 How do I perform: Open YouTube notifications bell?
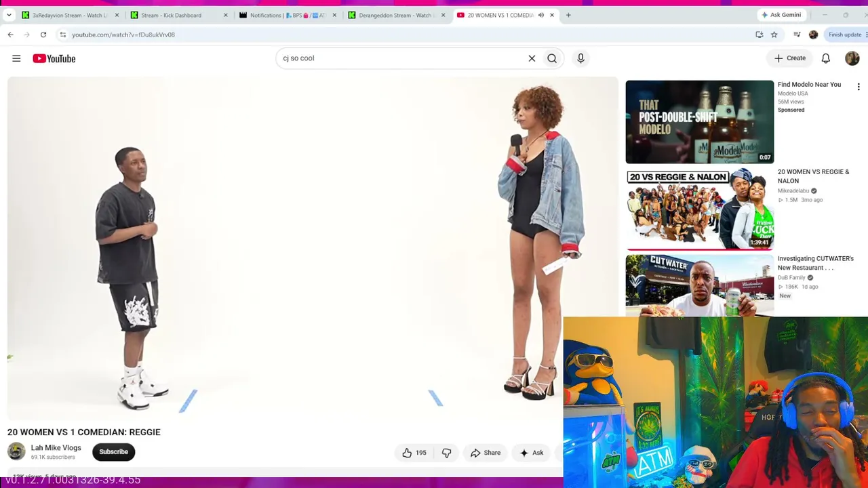pos(826,58)
